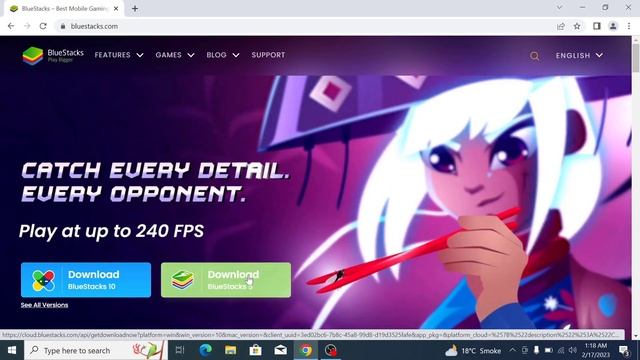Click Download BlueStacks 10 button

[86, 280]
